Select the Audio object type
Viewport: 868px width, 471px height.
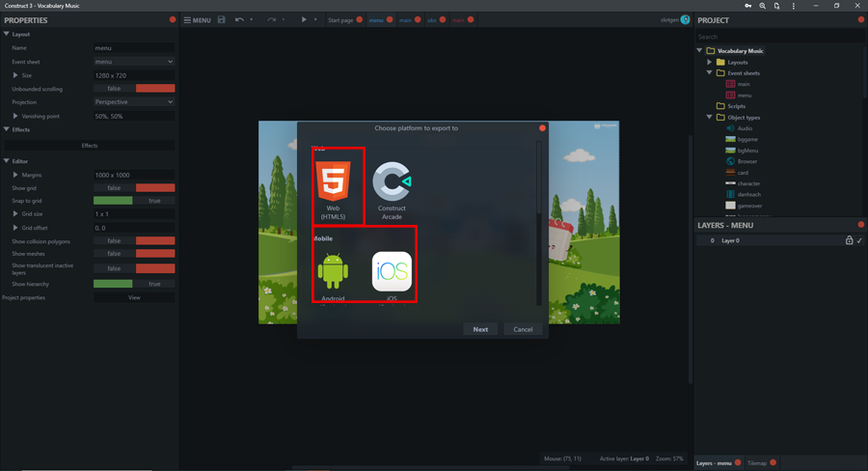pyautogui.click(x=745, y=128)
